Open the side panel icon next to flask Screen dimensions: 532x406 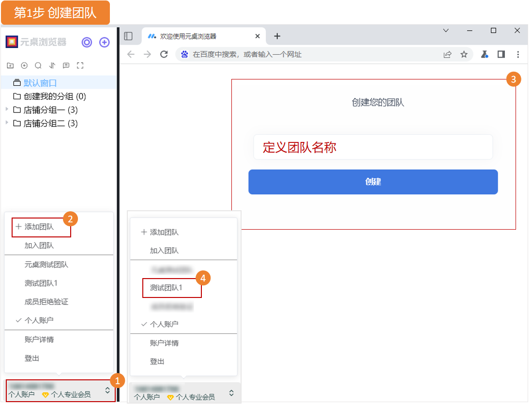coord(501,54)
